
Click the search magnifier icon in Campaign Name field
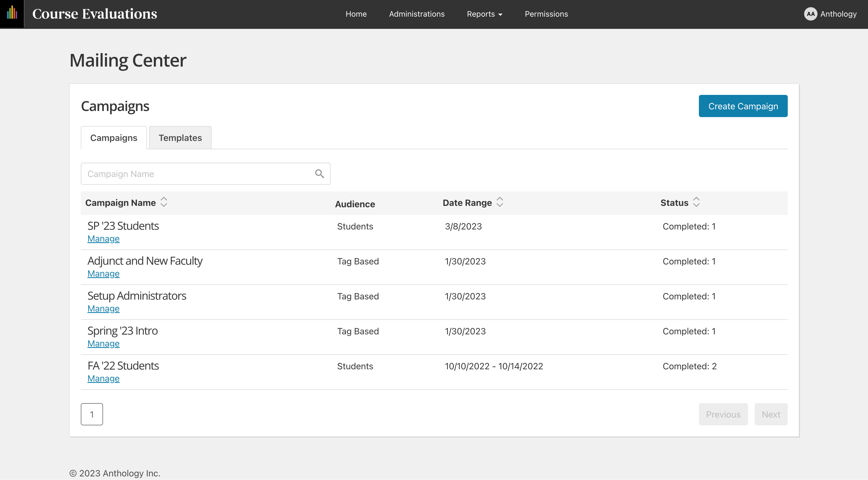pyautogui.click(x=319, y=174)
